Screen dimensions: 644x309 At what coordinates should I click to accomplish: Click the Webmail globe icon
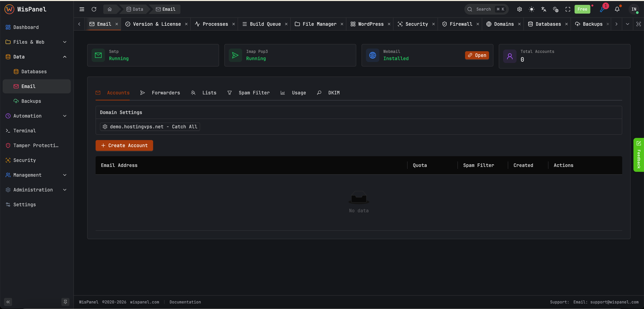(372, 55)
